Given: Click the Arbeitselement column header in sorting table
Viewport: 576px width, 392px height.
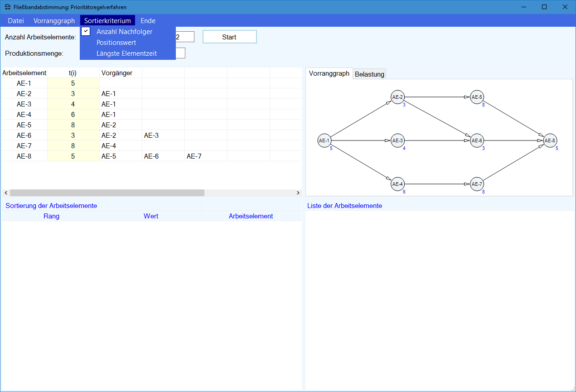Looking at the screenshot, I should [x=251, y=216].
